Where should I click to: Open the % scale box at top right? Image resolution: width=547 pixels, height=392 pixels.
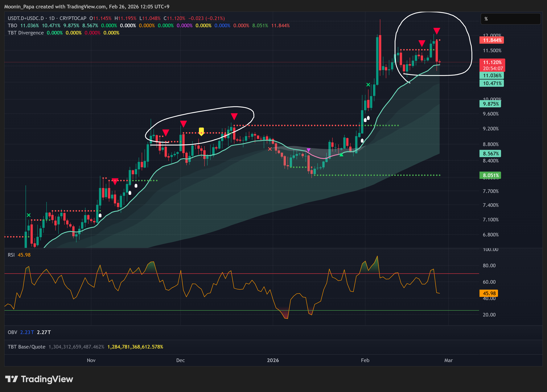(510, 19)
